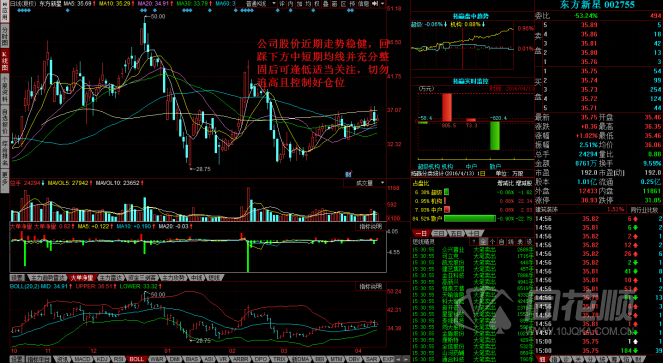Click the 评 icon in chart toolbar
Image resolution: width=664 pixels, height=363 pixels.
(282, 3)
